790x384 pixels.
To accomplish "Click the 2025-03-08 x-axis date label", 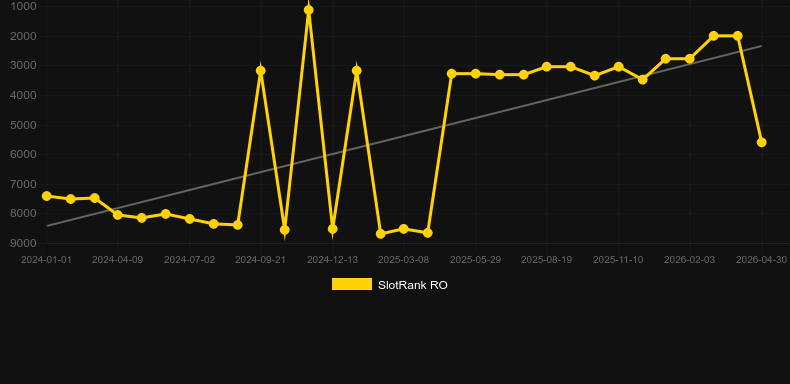I will (404, 260).
